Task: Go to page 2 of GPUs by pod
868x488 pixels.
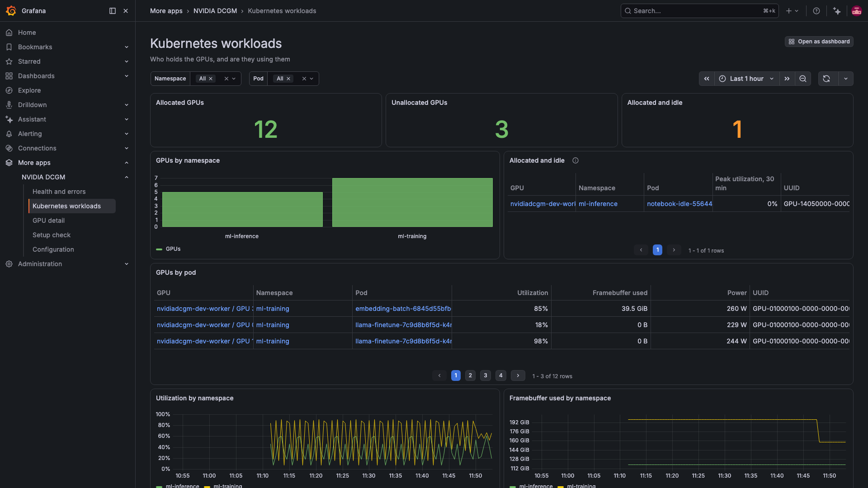Action: click(470, 375)
